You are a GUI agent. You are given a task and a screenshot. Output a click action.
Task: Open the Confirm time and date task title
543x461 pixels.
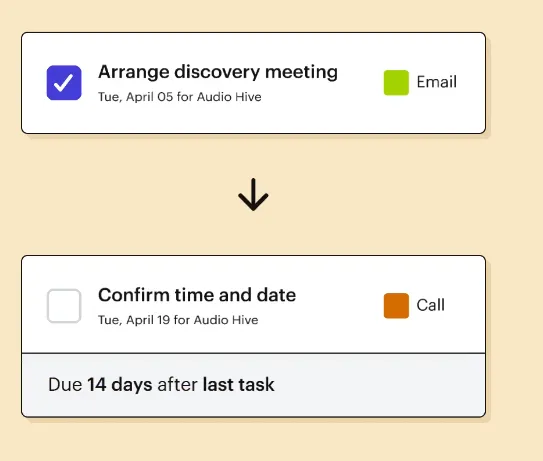(197, 295)
